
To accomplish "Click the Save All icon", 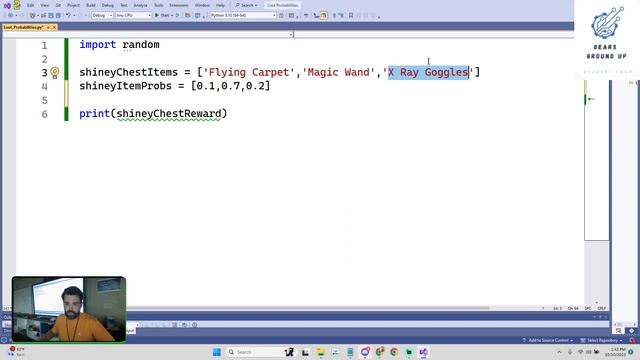I will click(58, 15).
